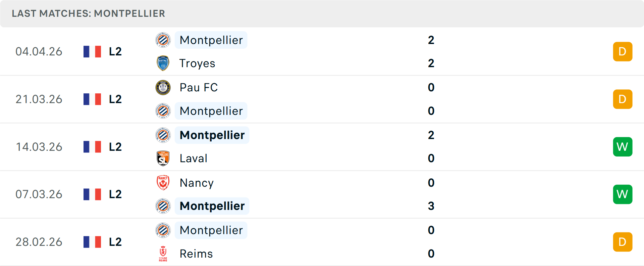Screen dimensions: 644x266
Task: Click the Nancy club logo
Action: click(163, 183)
